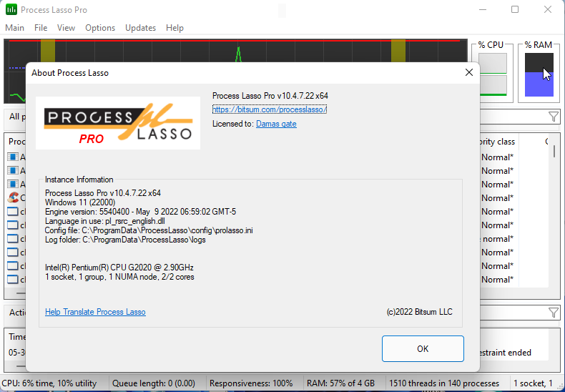This screenshot has height=392, width=565.
Task: Open the View menu
Action: 66,28
